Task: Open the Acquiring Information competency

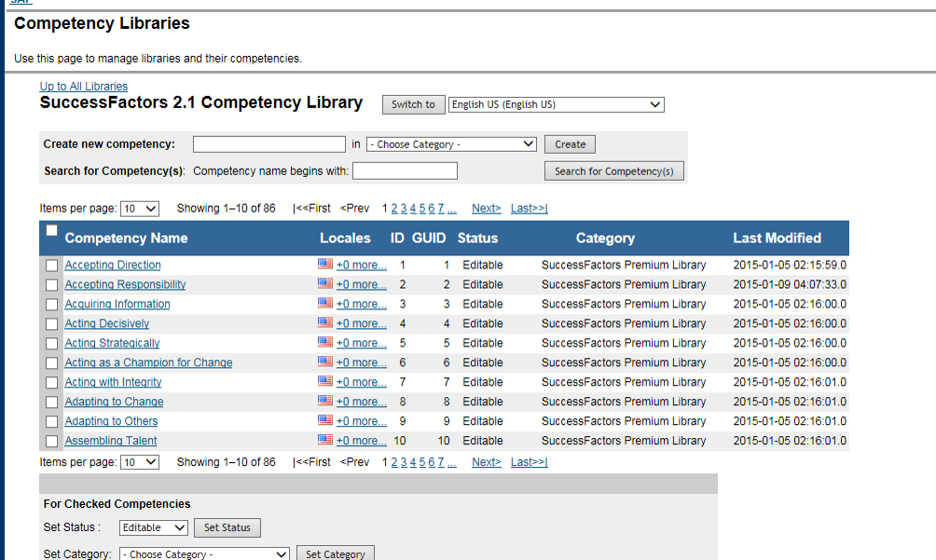Action: pos(117,304)
